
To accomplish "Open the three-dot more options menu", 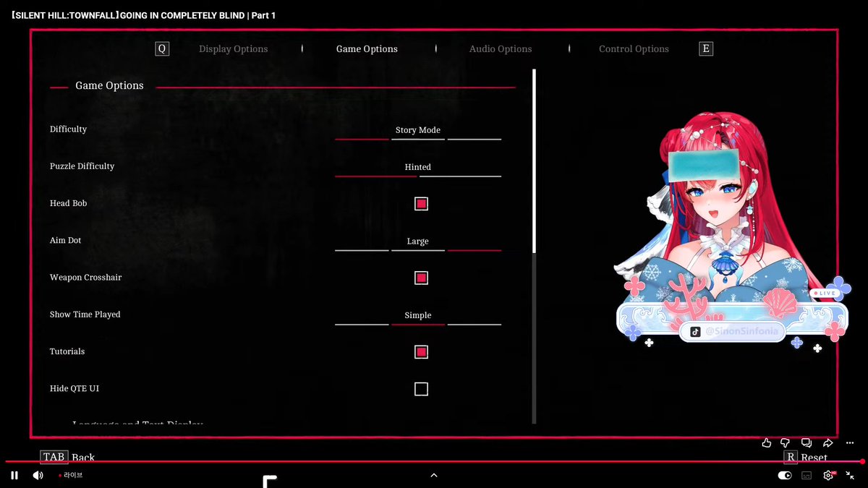I will click(x=849, y=442).
